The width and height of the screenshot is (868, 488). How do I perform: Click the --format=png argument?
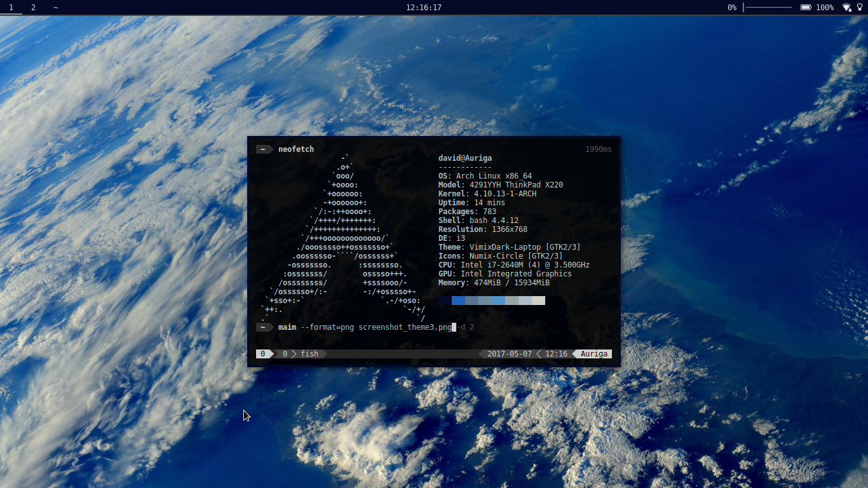327,327
